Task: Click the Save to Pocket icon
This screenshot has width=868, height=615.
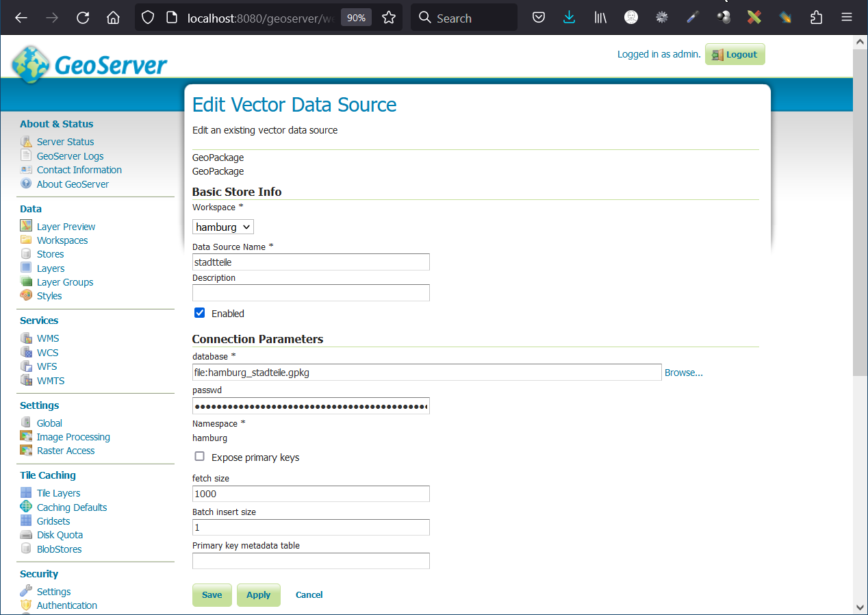Action: (539, 18)
